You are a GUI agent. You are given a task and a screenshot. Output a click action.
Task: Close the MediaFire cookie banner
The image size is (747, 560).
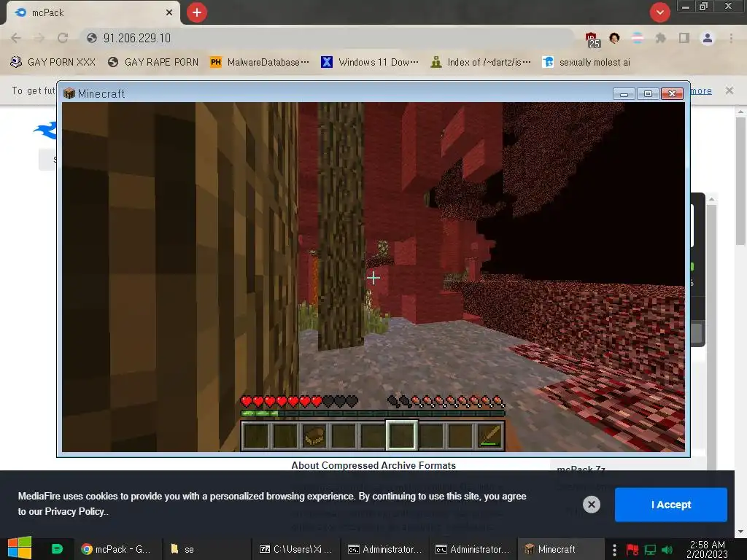click(591, 505)
